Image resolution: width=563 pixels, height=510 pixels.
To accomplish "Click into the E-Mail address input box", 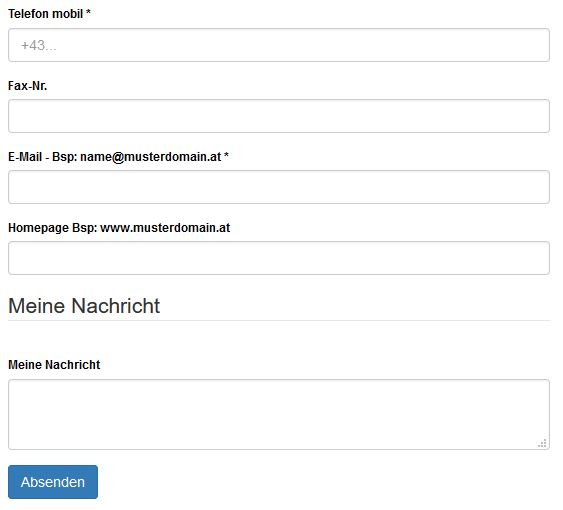I will [279, 187].
